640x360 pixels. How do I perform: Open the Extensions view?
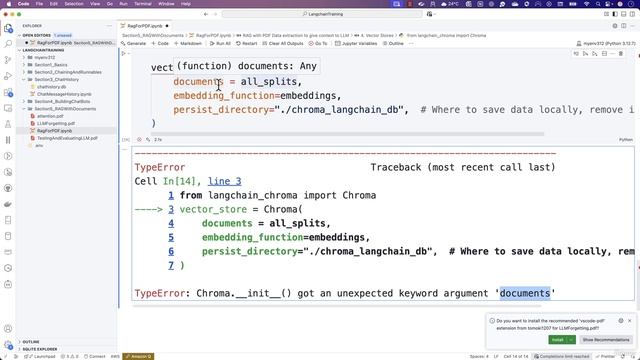[8, 92]
